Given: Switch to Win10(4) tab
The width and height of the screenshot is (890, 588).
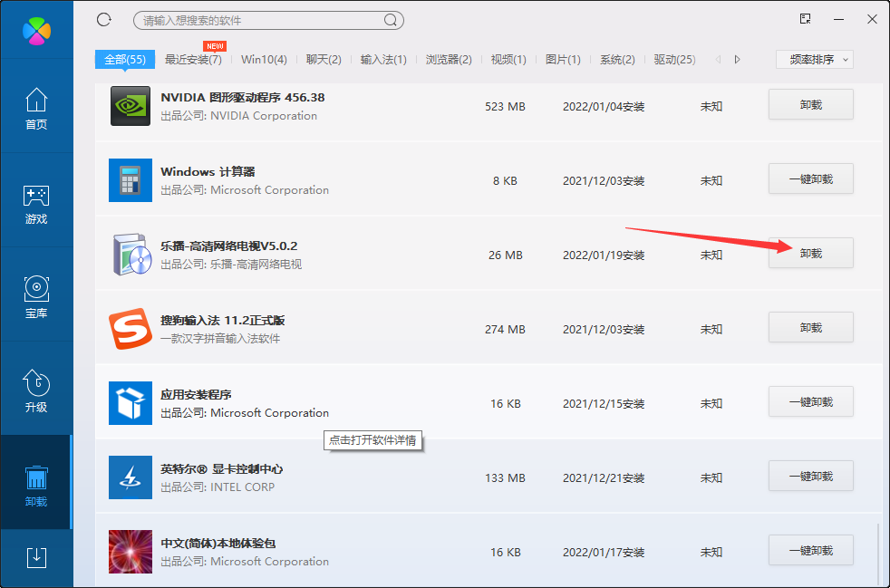Looking at the screenshot, I should coord(264,60).
